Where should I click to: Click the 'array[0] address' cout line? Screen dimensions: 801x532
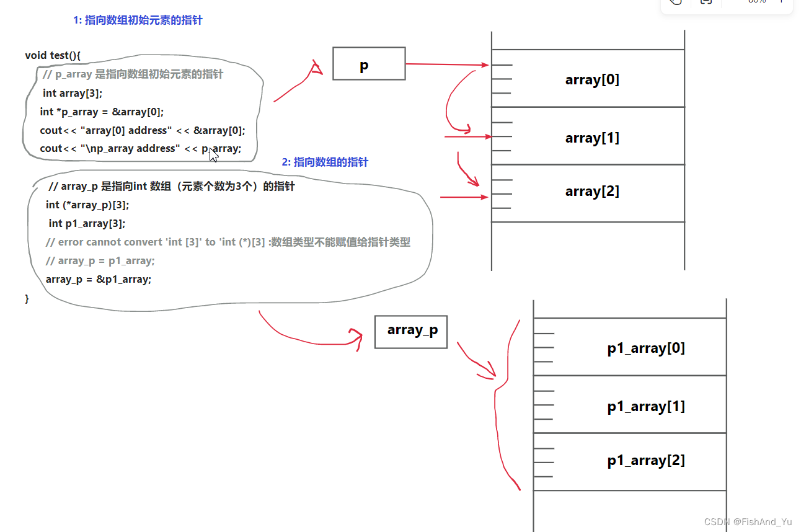point(143,130)
